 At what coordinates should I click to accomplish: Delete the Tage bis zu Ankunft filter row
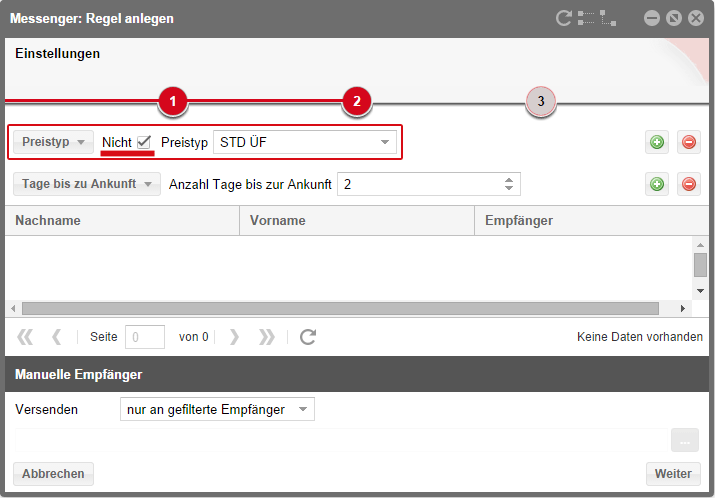coord(689,184)
